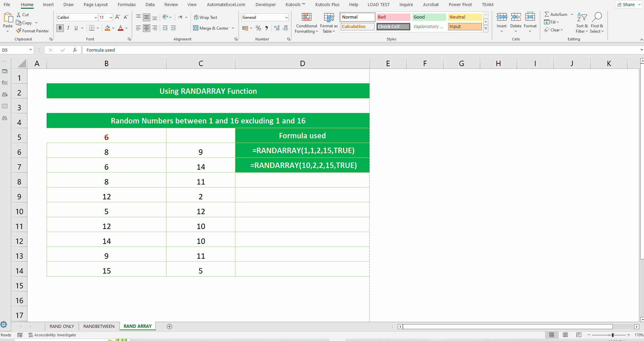The height and width of the screenshot is (341, 644).
Task: Open the Formulas ribbon tab
Action: point(127,4)
